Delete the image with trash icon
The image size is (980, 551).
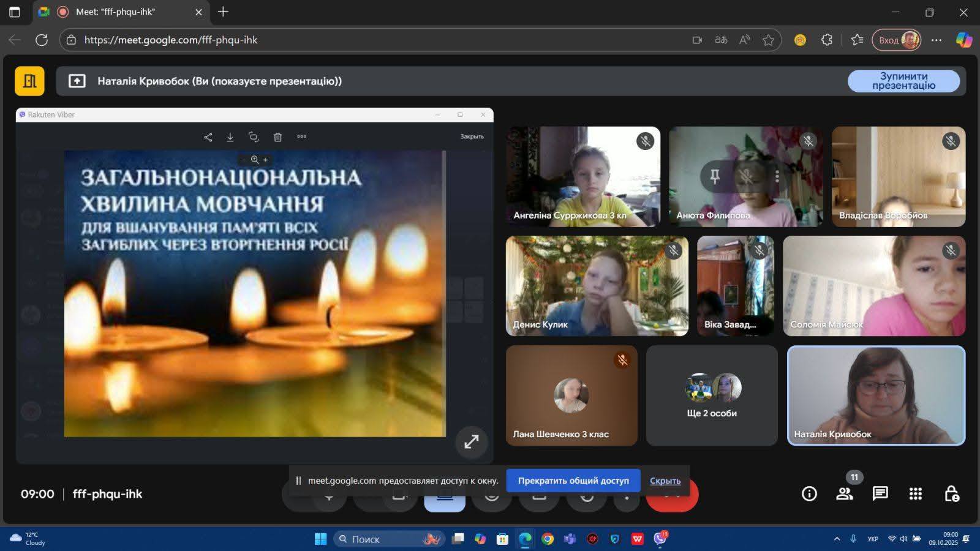[277, 137]
